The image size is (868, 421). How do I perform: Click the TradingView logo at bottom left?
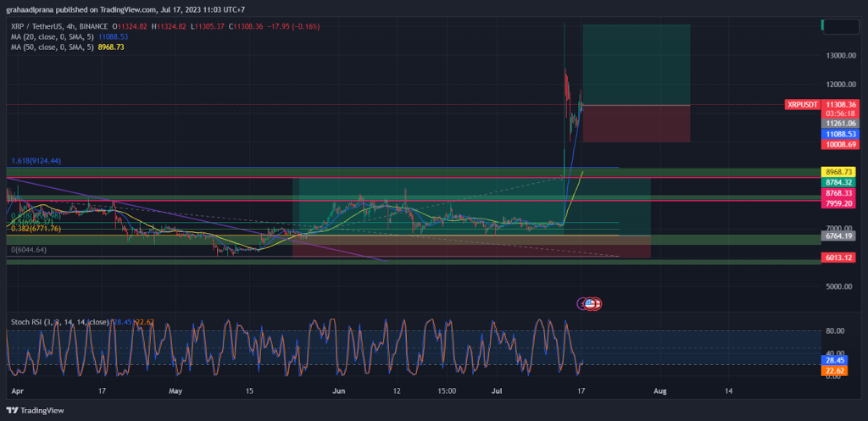35,411
